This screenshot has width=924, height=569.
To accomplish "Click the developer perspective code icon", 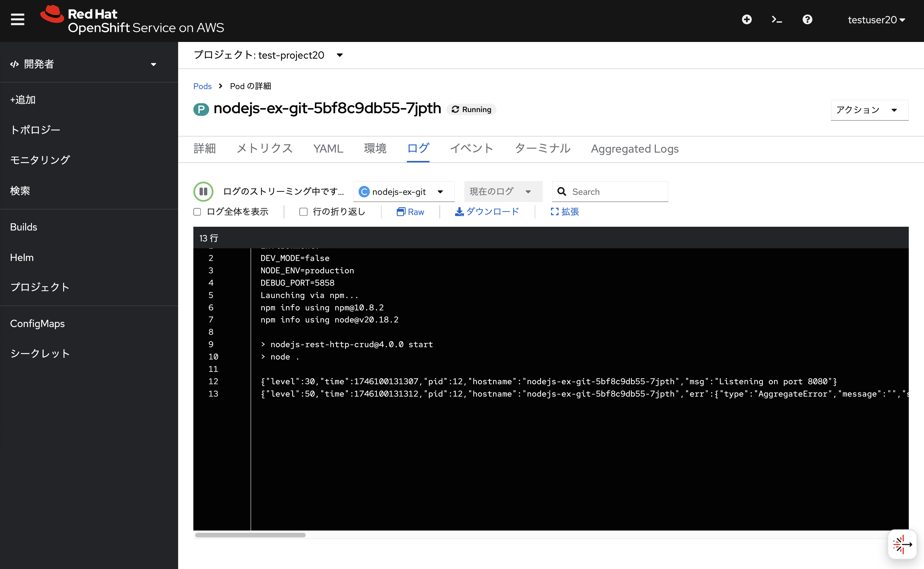I will [15, 64].
